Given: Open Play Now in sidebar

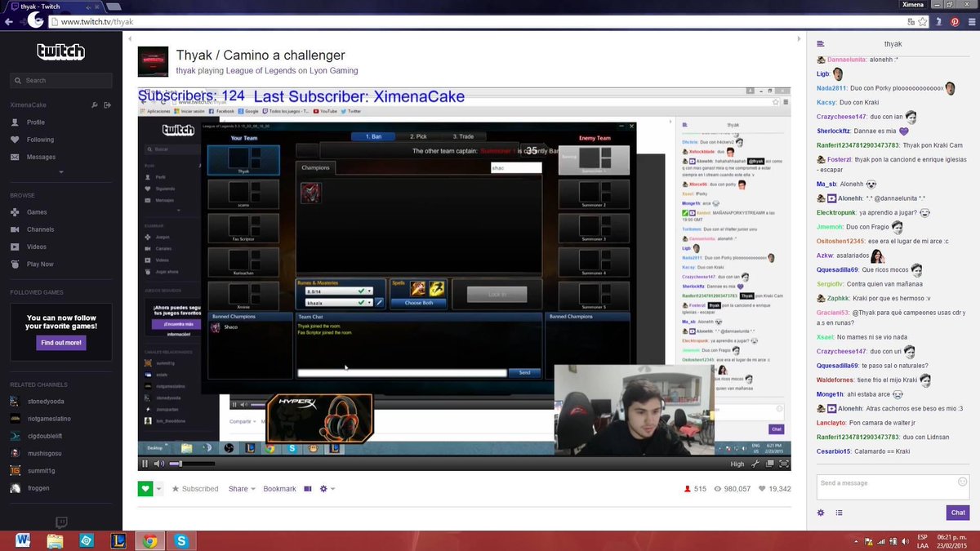Looking at the screenshot, I should [40, 264].
